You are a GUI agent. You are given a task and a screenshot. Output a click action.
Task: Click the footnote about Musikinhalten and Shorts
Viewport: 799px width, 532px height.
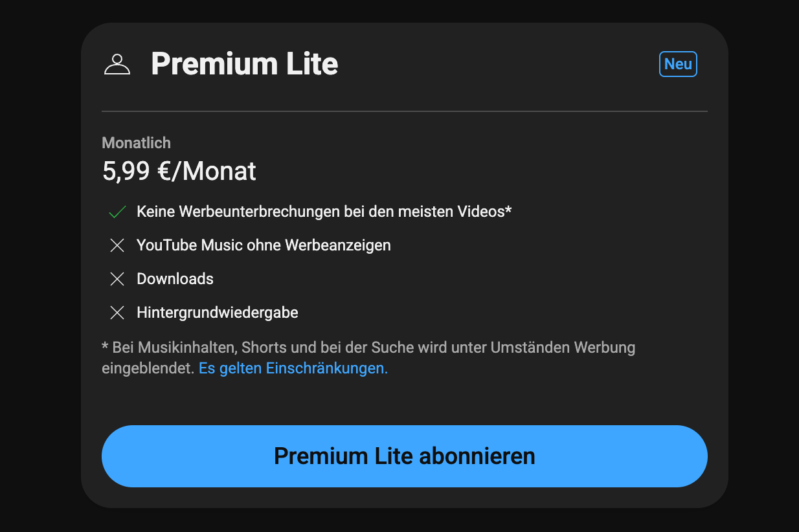pos(368,358)
